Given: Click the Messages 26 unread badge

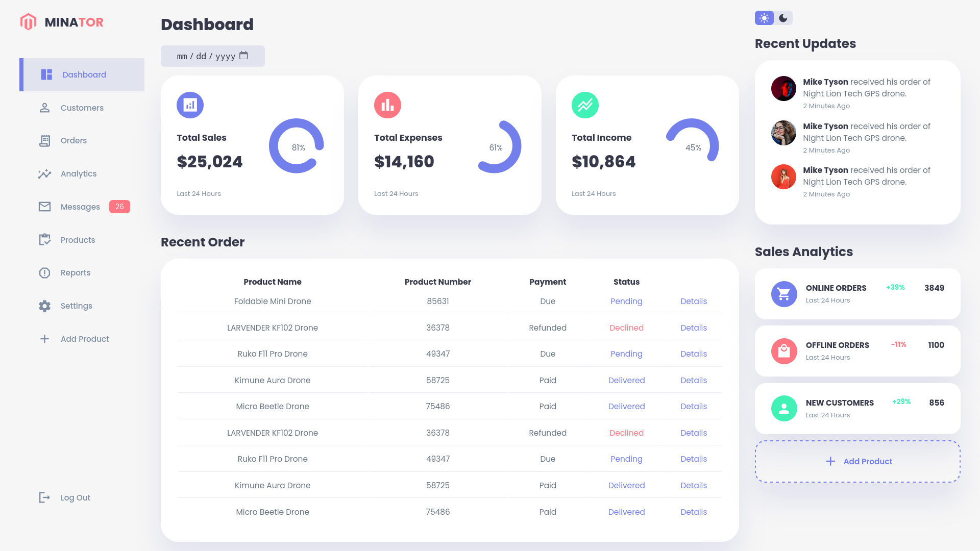Looking at the screenshot, I should pyautogui.click(x=119, y=207).
